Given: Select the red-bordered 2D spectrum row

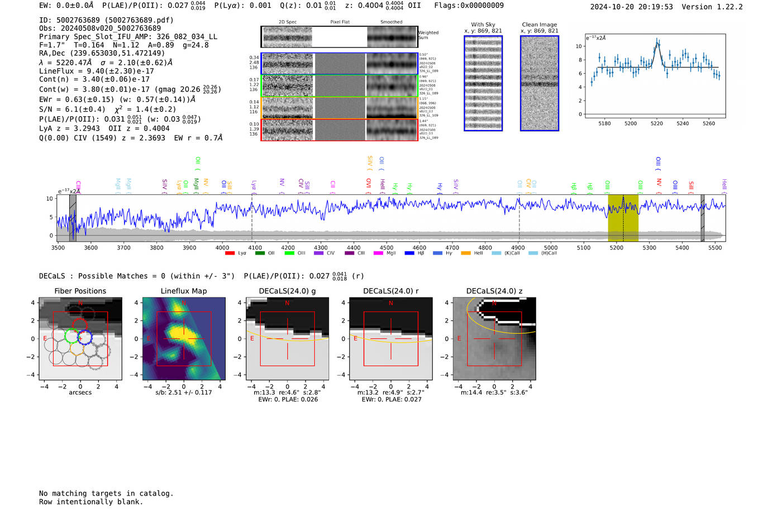Looking at the screenshot, I should [x=339, y=130].
